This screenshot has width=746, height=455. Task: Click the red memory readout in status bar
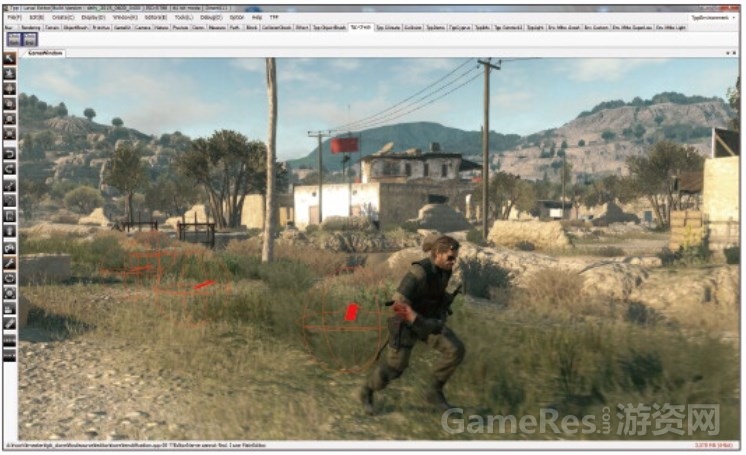pyautogui.click(x=713, y=445)
